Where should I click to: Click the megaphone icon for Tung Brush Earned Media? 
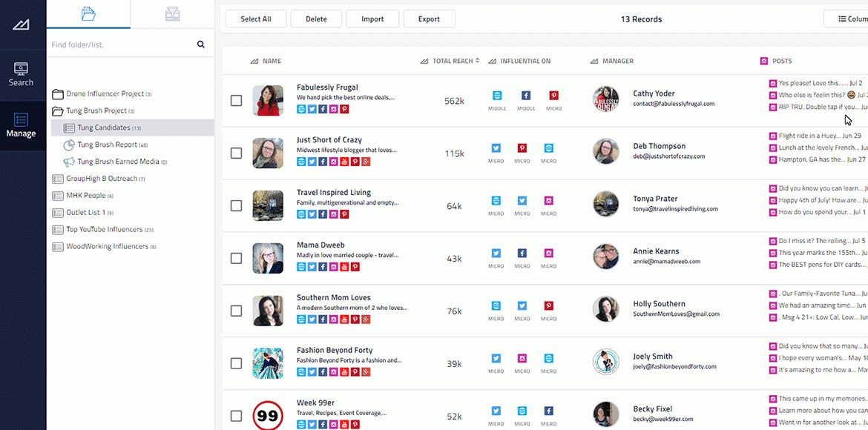(x=69, y=162)
